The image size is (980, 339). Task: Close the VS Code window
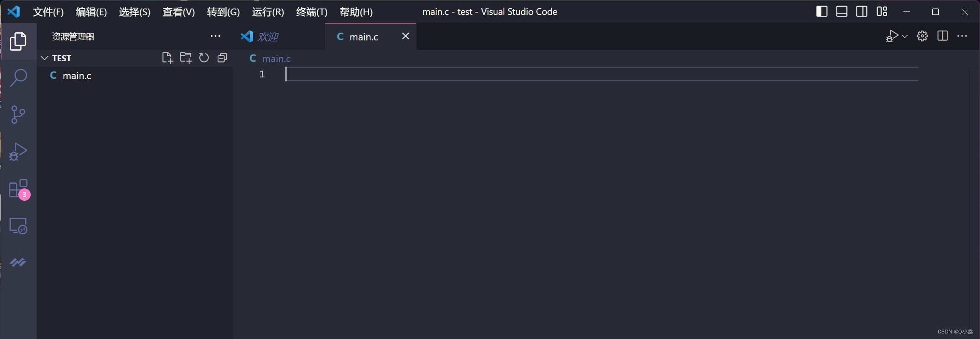click(965, 11)
